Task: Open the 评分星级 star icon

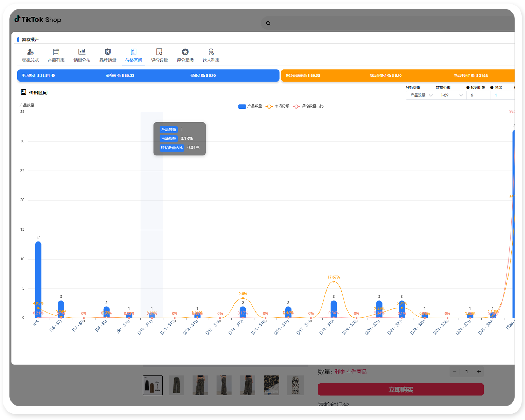Action: coord(185,52)
